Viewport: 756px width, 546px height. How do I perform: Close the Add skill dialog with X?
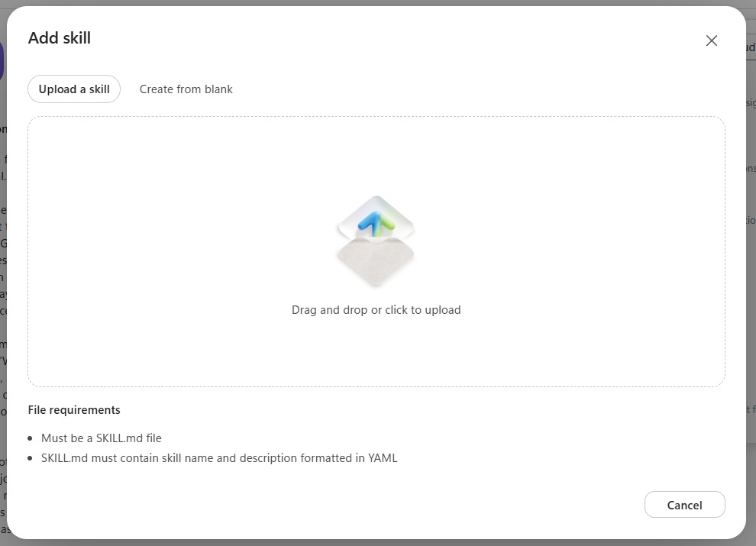pos(711,40)
